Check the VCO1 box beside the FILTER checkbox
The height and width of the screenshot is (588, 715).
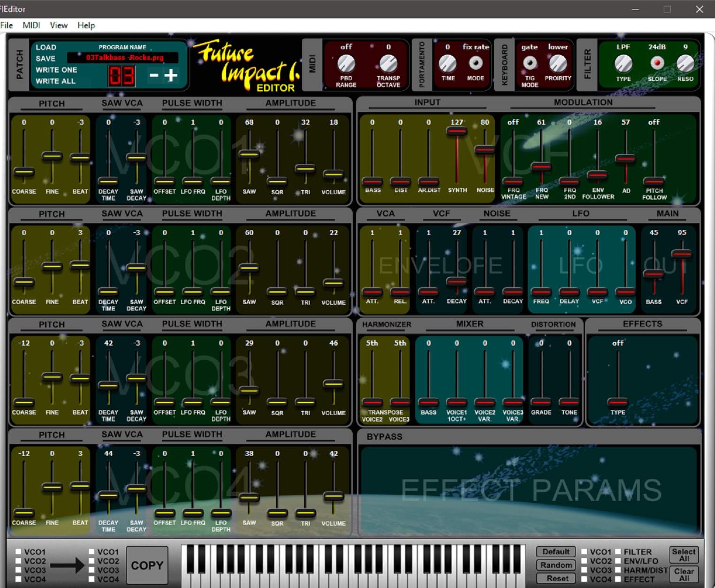[584, 552]
